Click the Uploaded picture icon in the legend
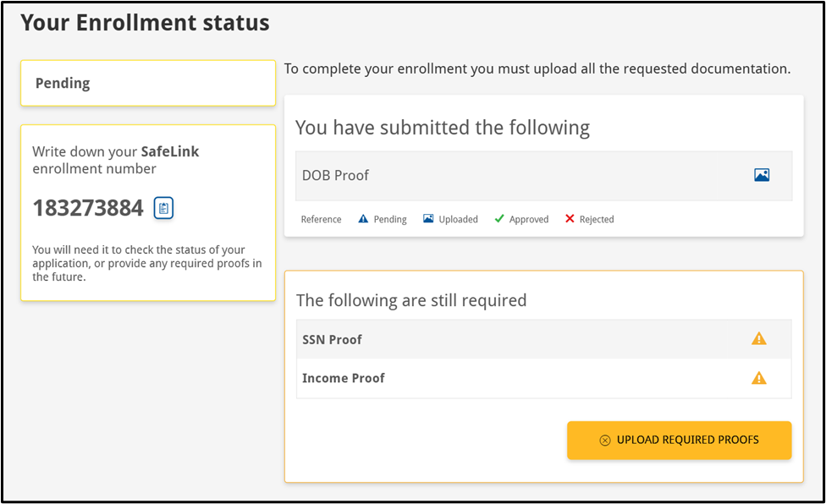Viewport: 826px width, 504px height. (x=428, y=219)
